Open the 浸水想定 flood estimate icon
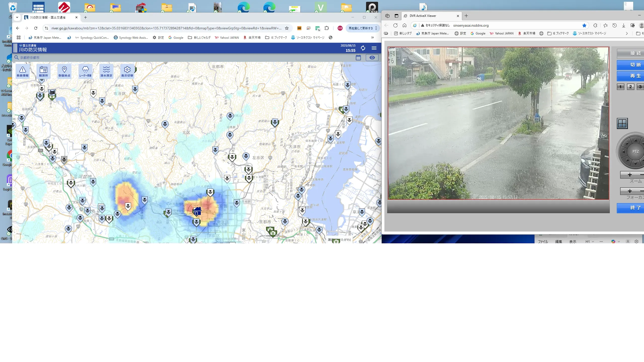The height and width of the screenshot is (362, 644). click(106, 71)
